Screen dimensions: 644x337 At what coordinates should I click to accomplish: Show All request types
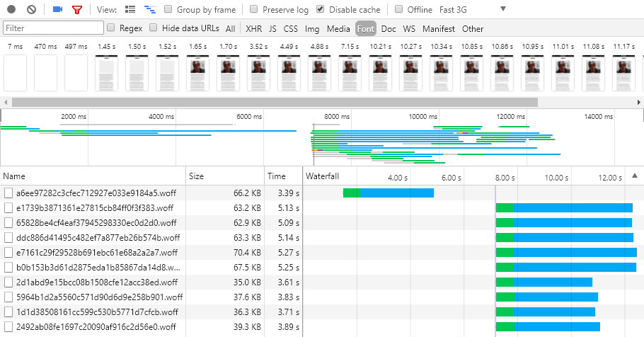point(231,29)
